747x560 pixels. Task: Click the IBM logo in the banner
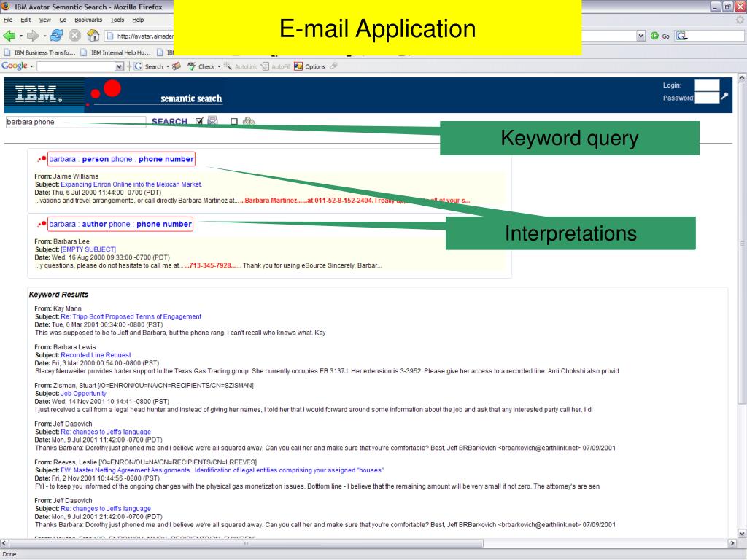[x=39, y=94]
